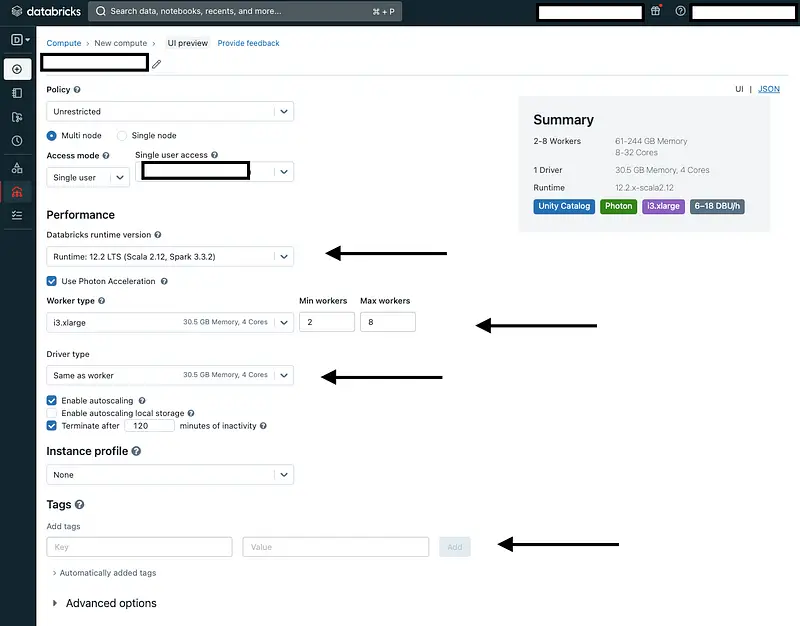Switch to the JSON view
The width and height of the screenshot is (800, 626).
coord(769,89)
